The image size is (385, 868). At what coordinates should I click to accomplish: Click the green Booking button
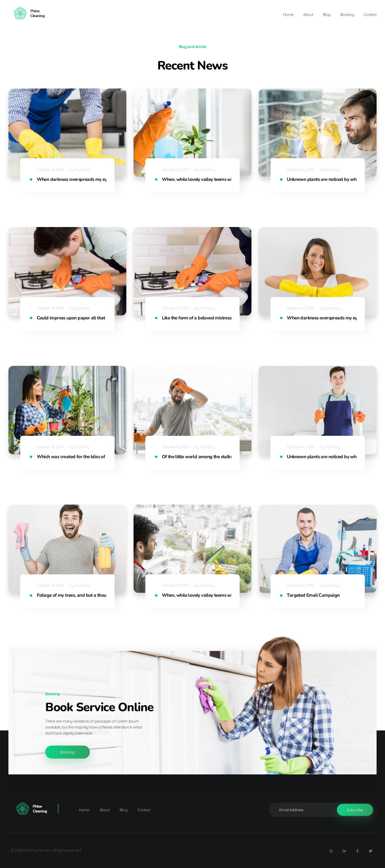point(67,752)
